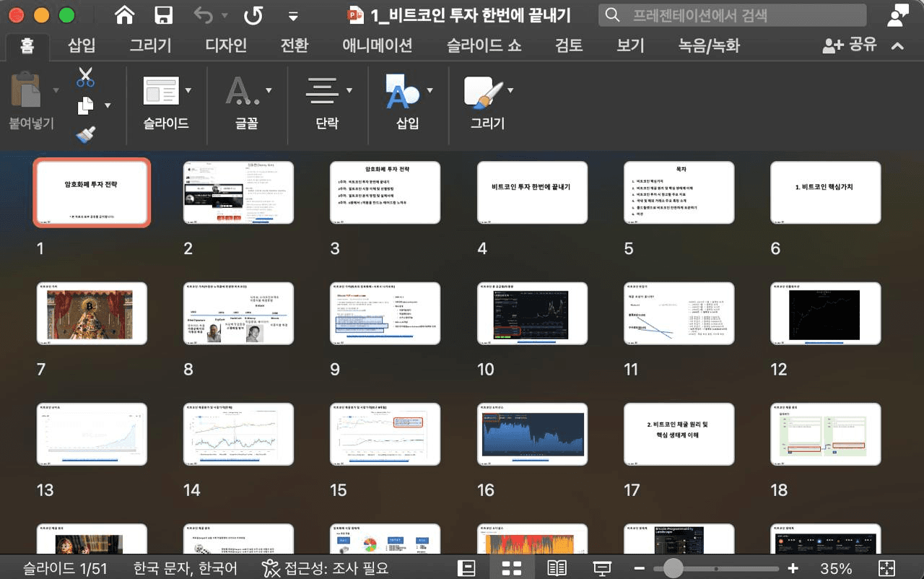This screenshot has height=579, width=924.
Task: Click the Copy icon
Action: pos(85,105)
